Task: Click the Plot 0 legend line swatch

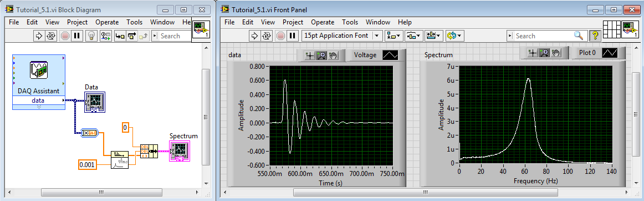Action: [610, 53]
